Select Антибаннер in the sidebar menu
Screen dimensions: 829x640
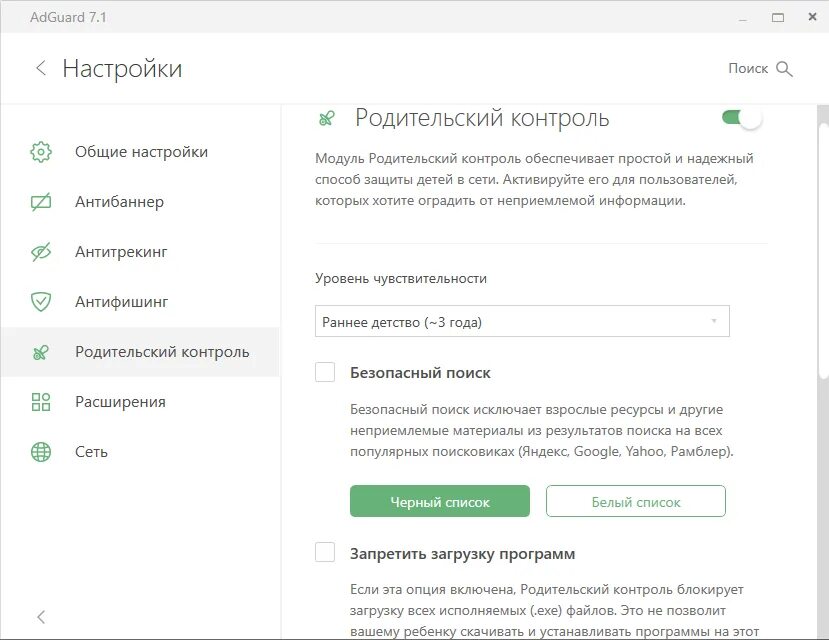pyautogui.click(x=119, y=202)
